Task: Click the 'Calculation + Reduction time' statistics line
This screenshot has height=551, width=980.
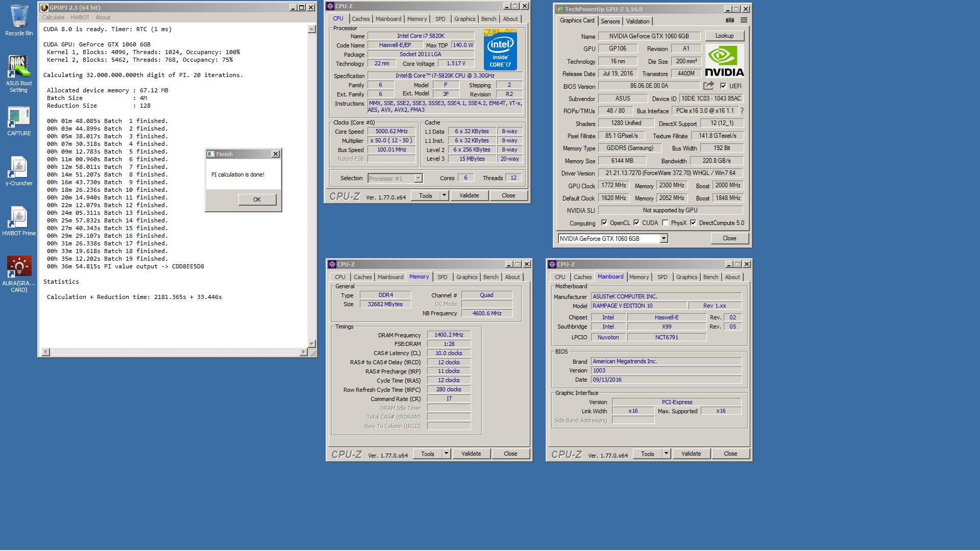Action: 134,297
